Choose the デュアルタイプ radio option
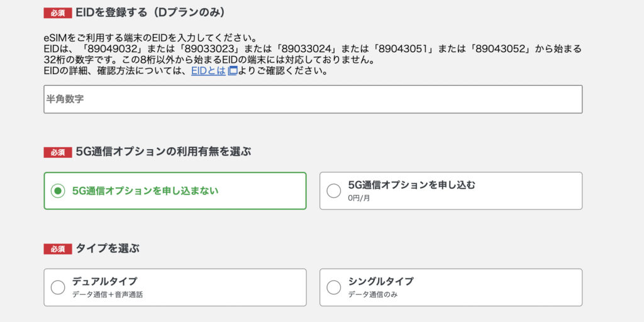 point(58,287)
